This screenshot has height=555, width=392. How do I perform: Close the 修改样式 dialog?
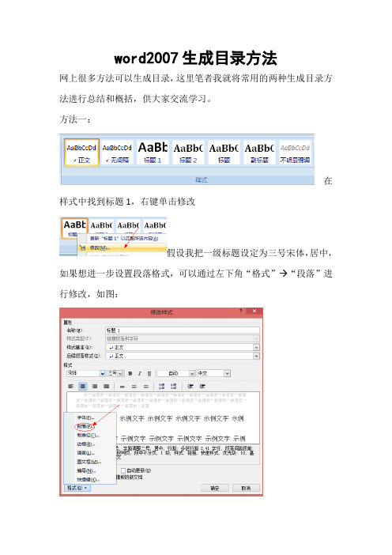click(254, 311)
